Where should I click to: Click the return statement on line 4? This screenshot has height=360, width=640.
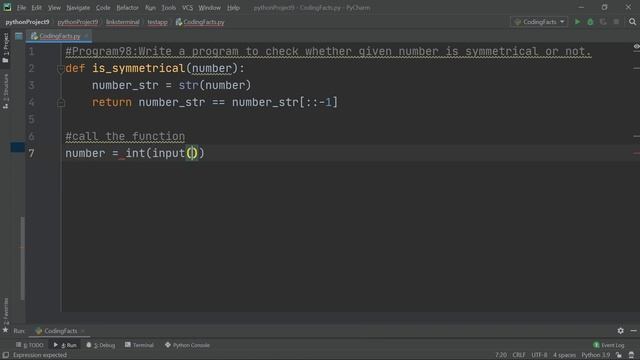[215, 102]
